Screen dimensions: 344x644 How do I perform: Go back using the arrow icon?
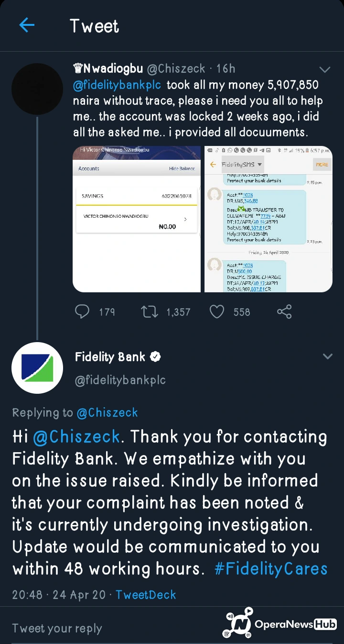27,25
